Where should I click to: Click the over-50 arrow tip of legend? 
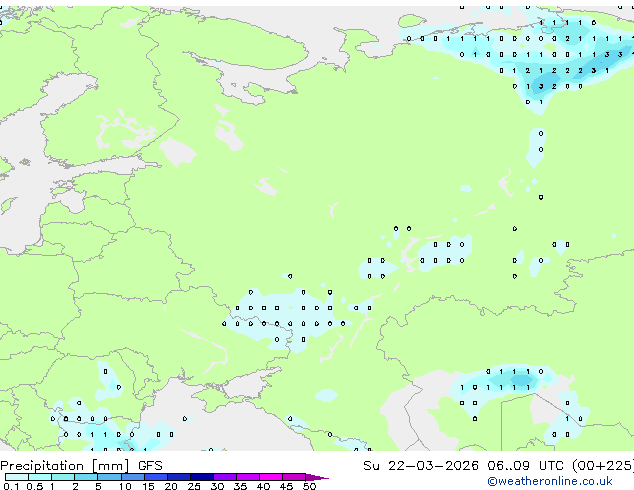pyautogui.click(x=317, y=477)
